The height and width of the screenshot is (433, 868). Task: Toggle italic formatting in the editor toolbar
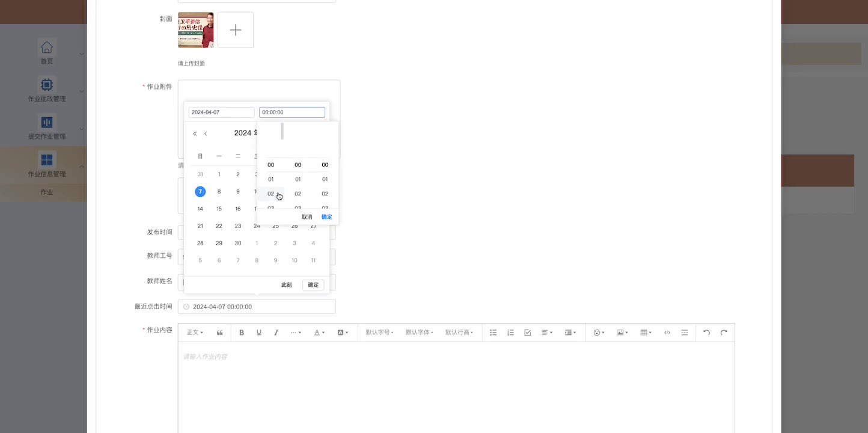click(x=277, y=333)
